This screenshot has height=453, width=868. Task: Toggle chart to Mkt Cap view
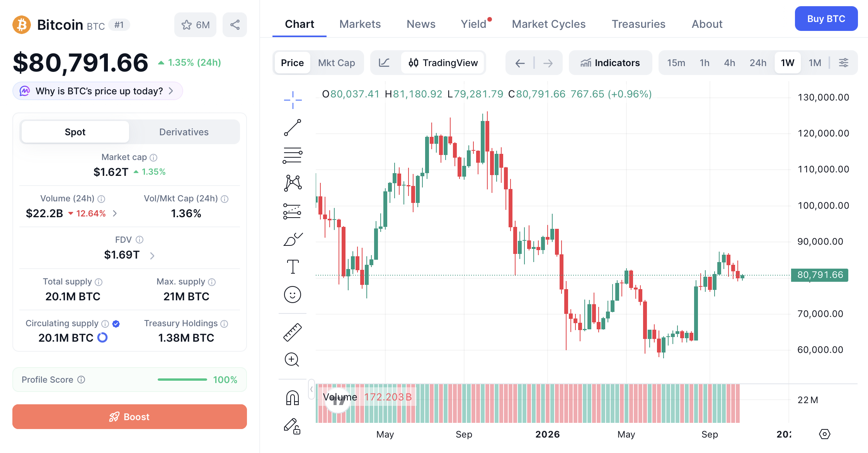[336, 63]
